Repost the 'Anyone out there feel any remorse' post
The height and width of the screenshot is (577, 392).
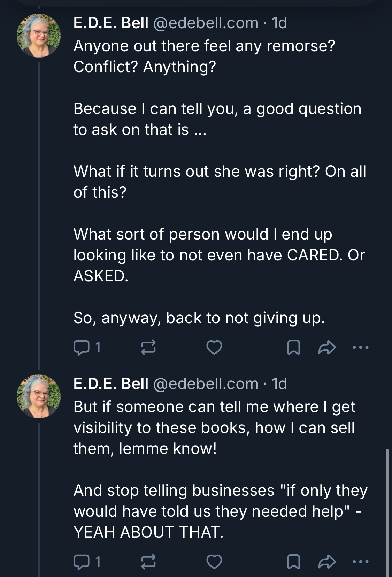(x=148, y=347)
